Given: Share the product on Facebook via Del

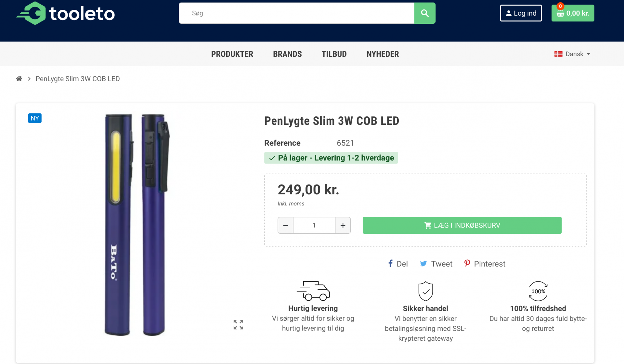Looking at the screenshot, I should (398, 264).
